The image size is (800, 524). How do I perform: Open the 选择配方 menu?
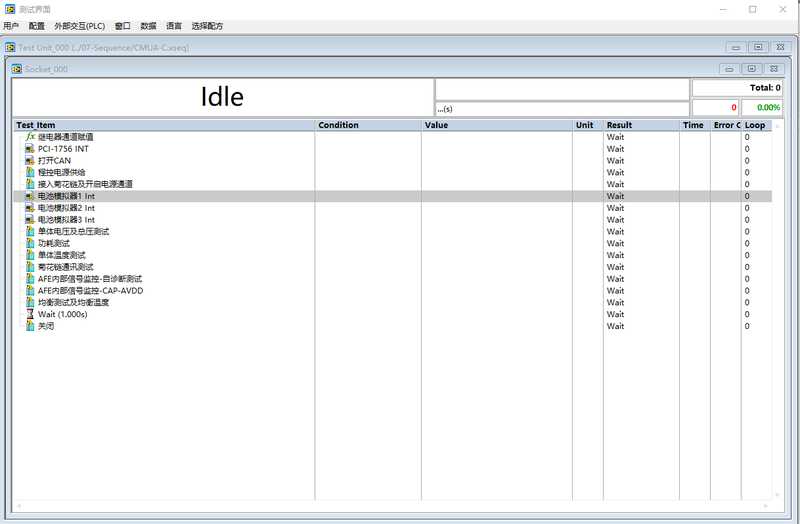207,26
